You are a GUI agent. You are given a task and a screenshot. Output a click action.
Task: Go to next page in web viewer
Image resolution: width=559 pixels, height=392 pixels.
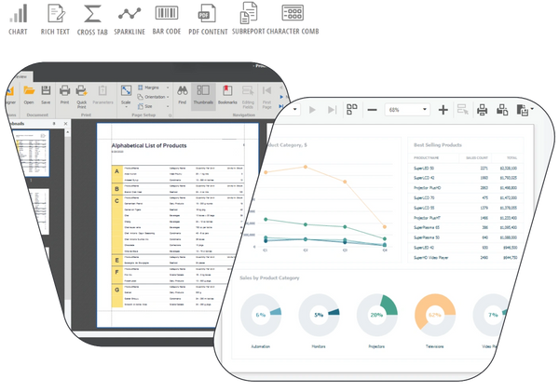coord(312,110)
